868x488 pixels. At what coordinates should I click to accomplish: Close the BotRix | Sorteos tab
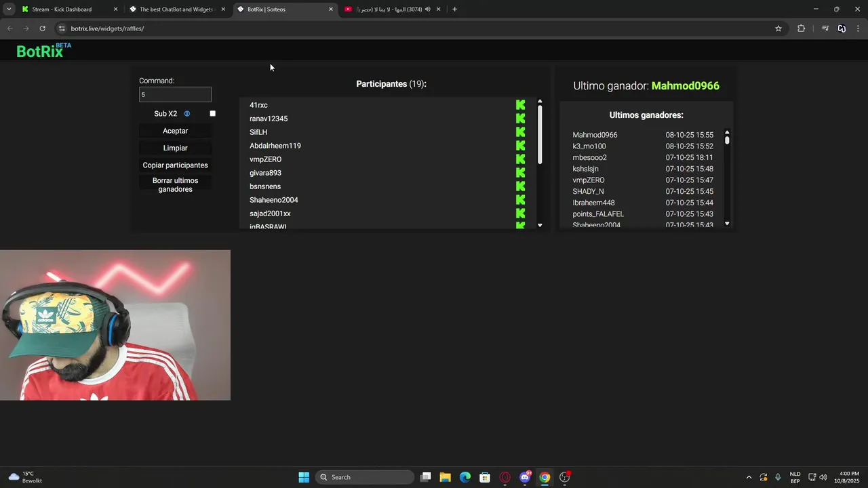[331, 9]
